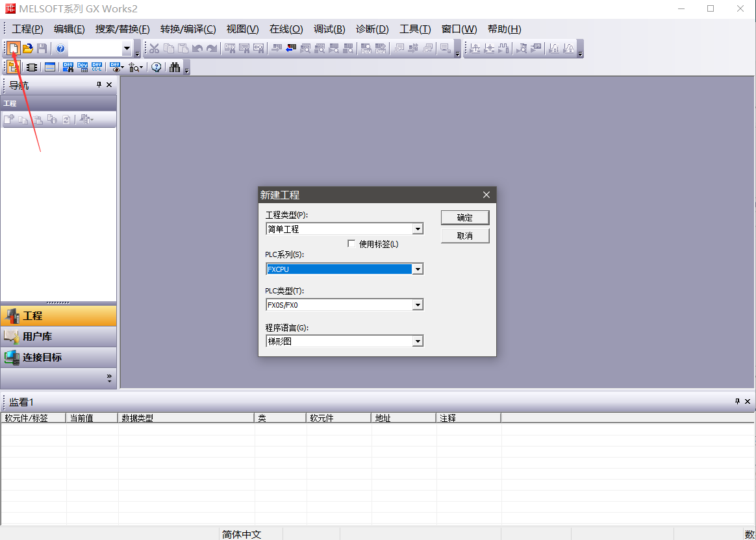This screenshot has height=540, width=756.
Task: Click the OK (确定) button in New Project dialog
Action: (x=465, y=217)
